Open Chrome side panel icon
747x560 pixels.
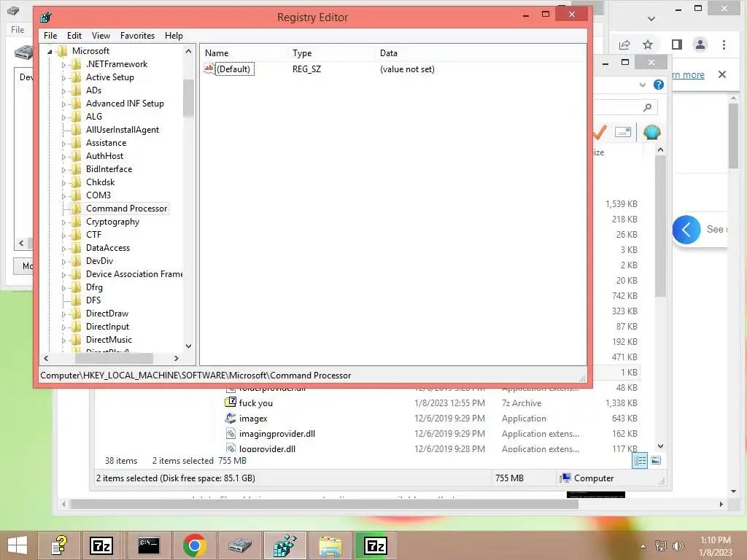pyautogui.click(x=676, y=44)
